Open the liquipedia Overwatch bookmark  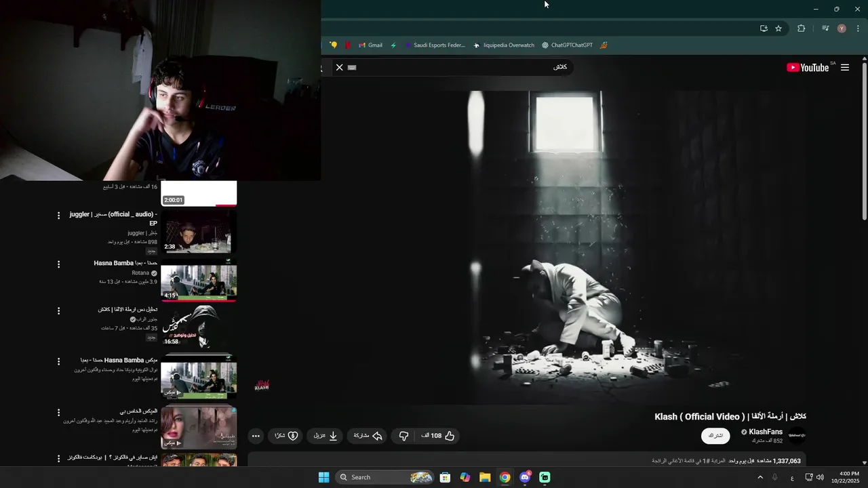(504, 45)
